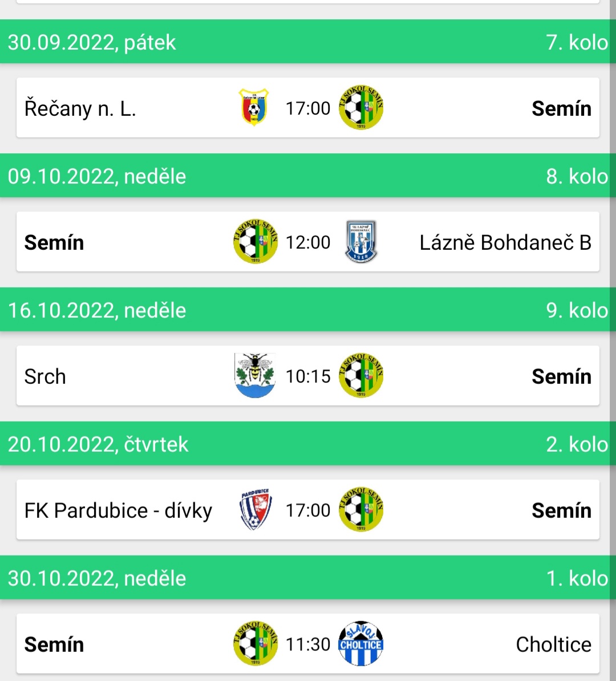This screenshot has height=681, width=616.
Task: Tap Sokol Semín crest in Choltice match
Action: pos(256,644)
